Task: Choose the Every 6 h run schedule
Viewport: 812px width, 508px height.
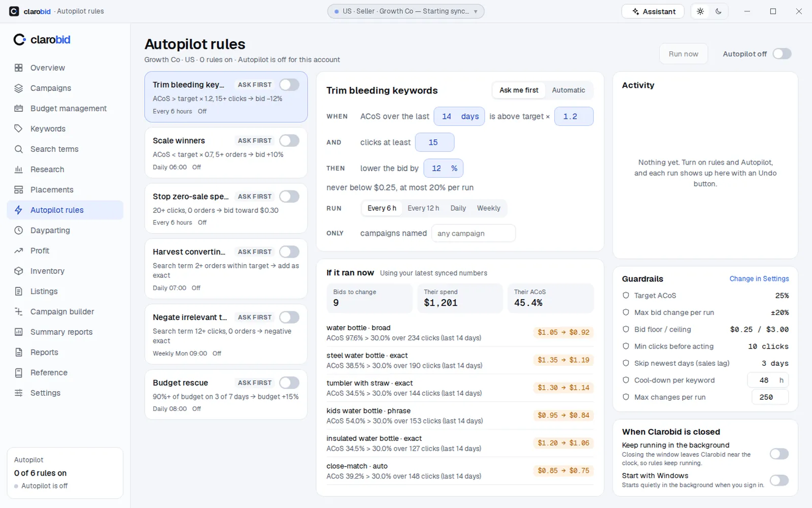Action: (x=382, y=208)
